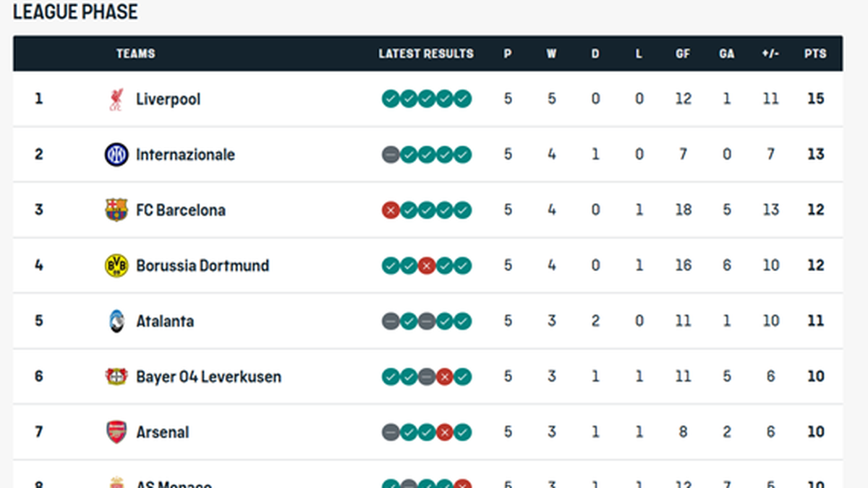Click Borussia Dortmund's goals for value 16
The image size is (868, 488).
[683, 265]
